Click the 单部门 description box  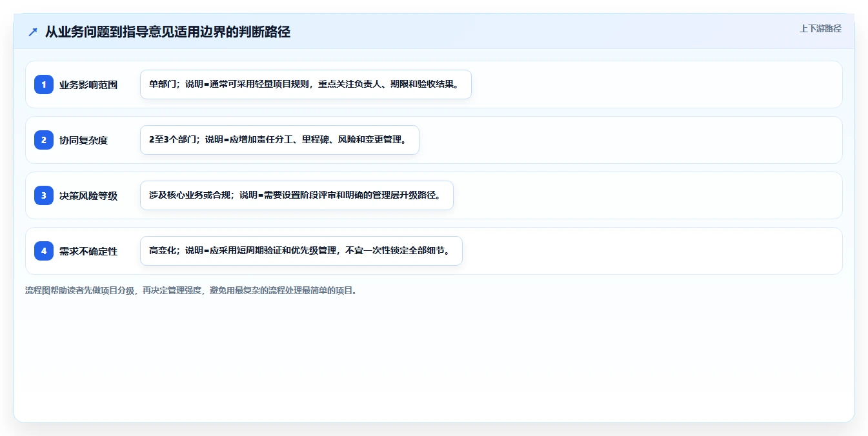pos(306,84)
